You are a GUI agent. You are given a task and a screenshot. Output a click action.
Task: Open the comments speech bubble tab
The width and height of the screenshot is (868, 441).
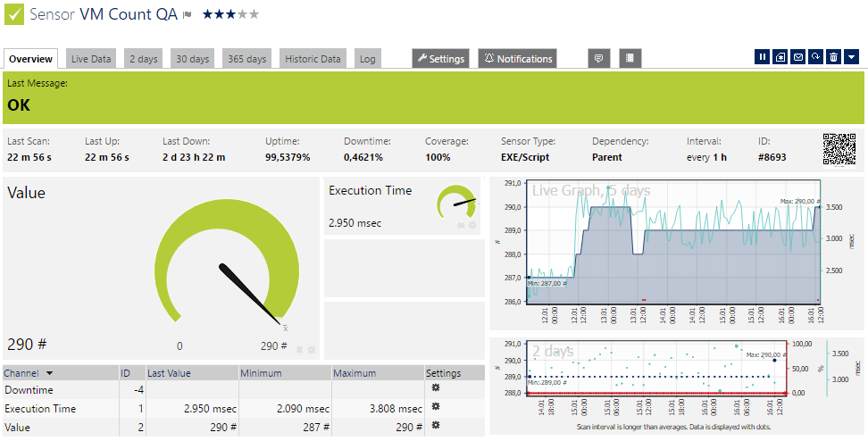(x=599, y=59)
